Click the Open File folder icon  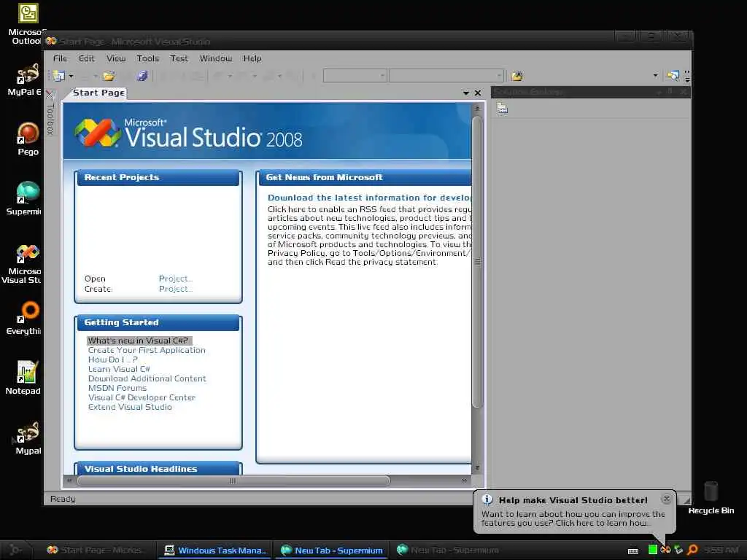point(109,76)
